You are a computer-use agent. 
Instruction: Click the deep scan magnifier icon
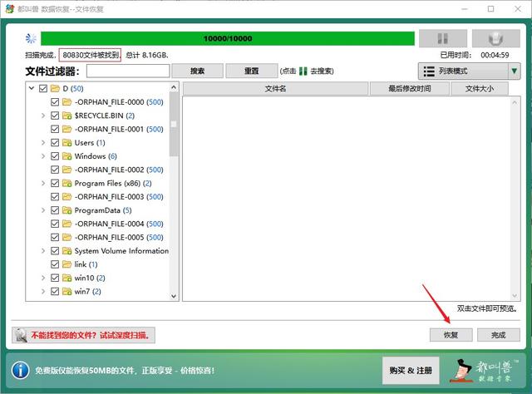21,335
